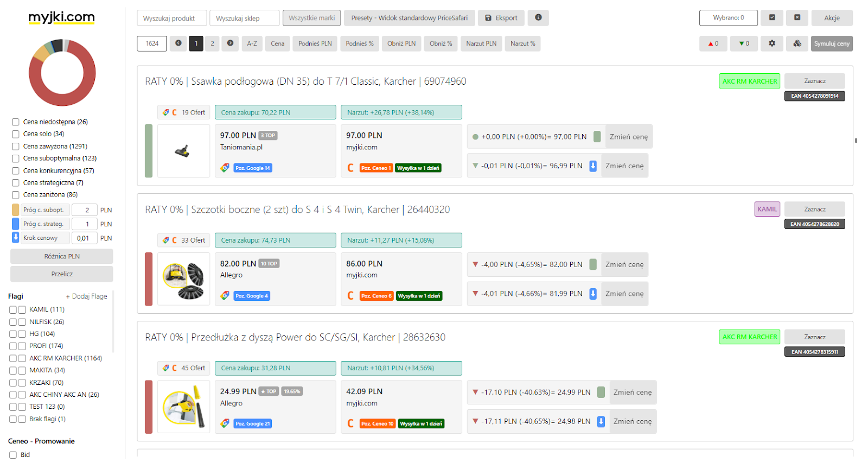Click Przedłużka z dyszą Power product thumbnail

click(x=183, y=407)
